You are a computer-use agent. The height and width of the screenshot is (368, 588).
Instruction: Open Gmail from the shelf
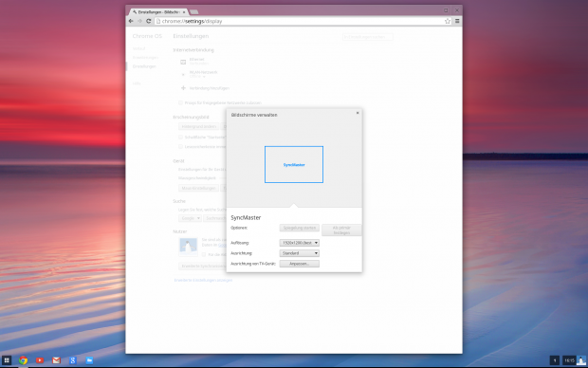click(x=56, y=360)
